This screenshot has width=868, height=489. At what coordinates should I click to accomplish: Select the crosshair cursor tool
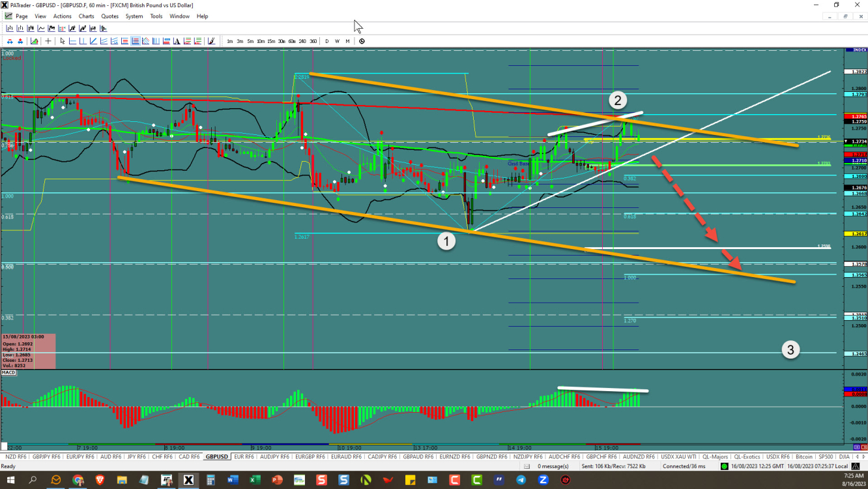48,41
